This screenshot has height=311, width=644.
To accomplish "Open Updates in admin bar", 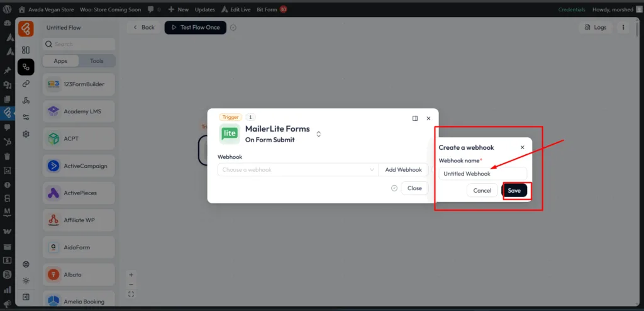I will [204, 9].
